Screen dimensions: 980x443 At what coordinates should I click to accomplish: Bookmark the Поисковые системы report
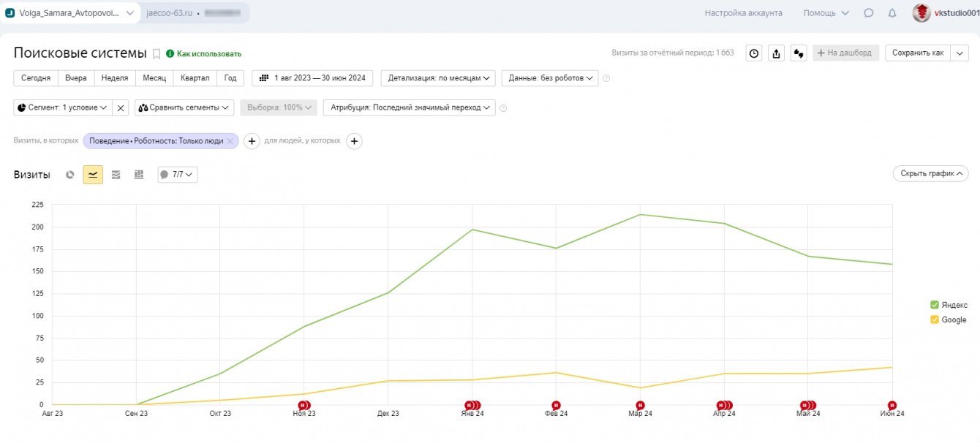click(156, 53)
